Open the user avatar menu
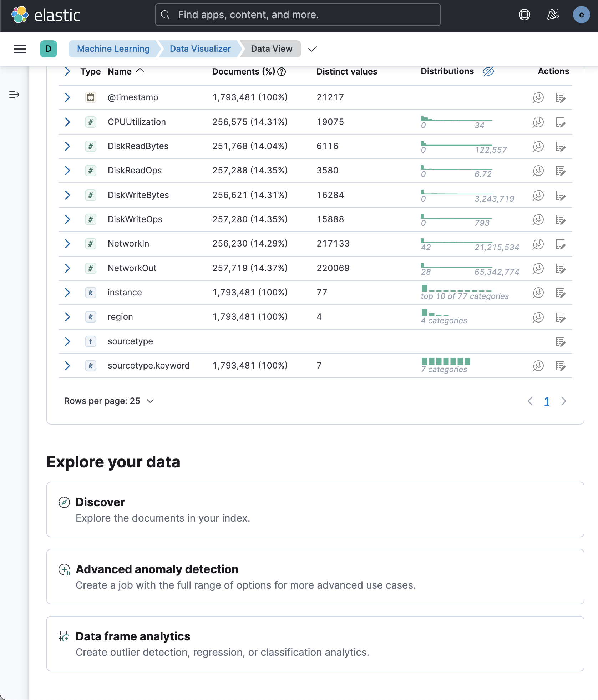This screenshot has height=700, width=598. [581, 15]
